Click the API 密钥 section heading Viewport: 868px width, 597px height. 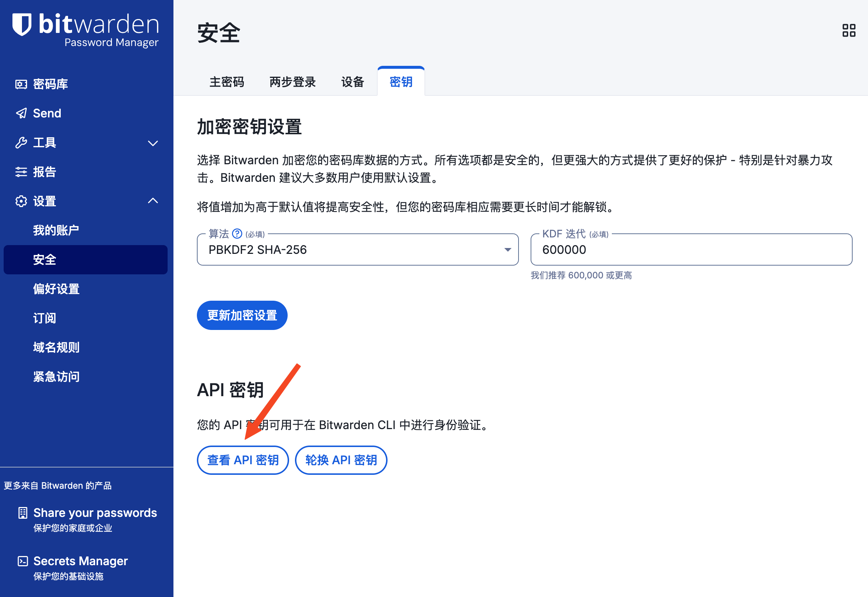[231, 390]
